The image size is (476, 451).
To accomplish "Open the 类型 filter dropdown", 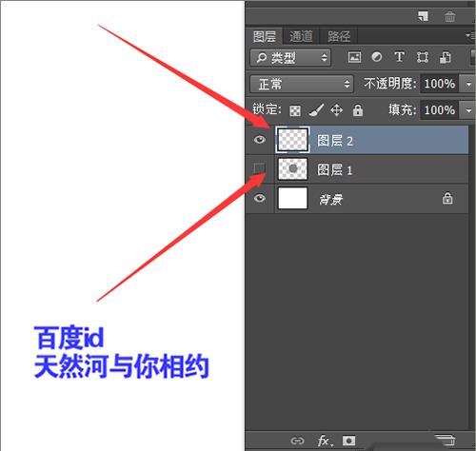I will click(290, 57).
